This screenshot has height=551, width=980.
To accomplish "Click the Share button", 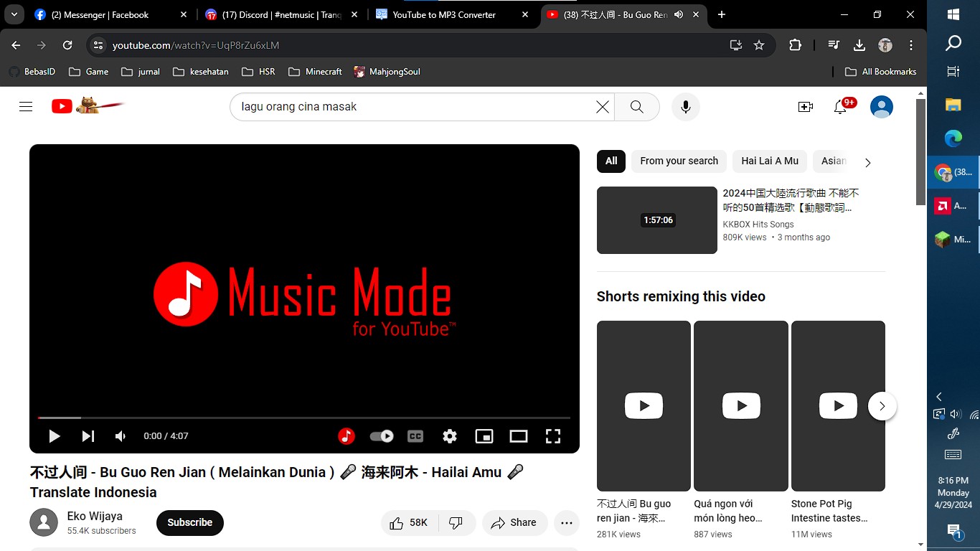I will point(514,523).
